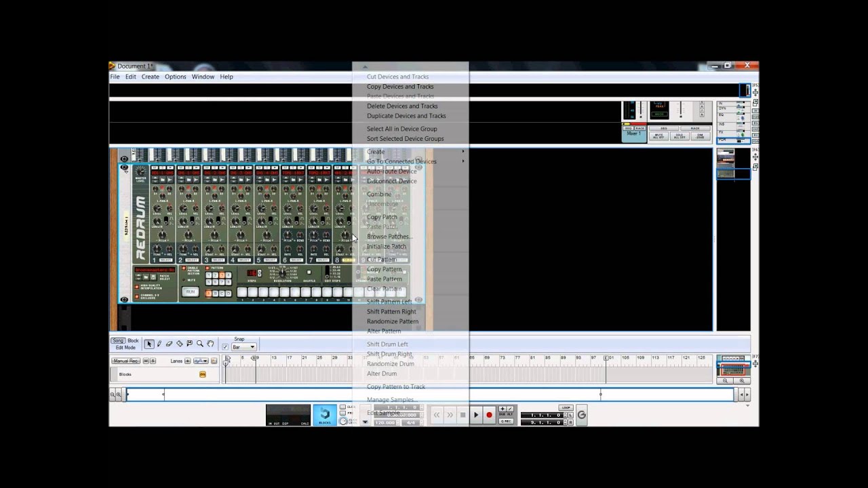Adjust the Click Level knob in transport
This screenshot has height=488, width=868.
[x=343, y=421]
